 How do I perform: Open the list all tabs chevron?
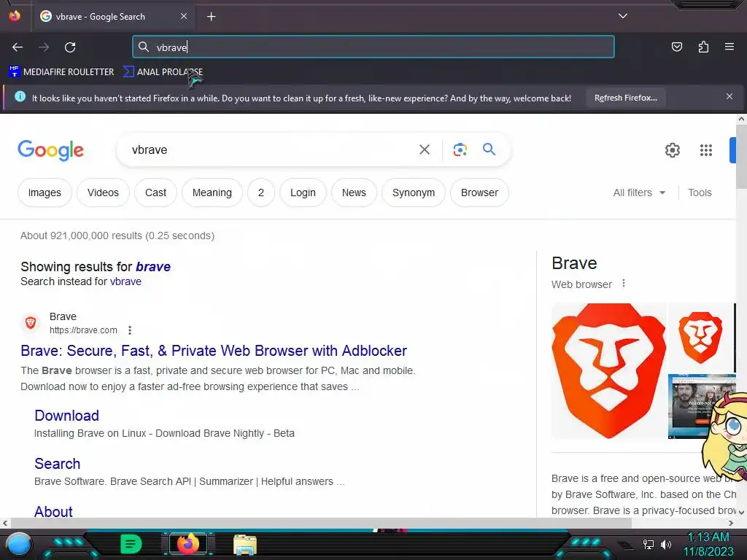point(623,16)
